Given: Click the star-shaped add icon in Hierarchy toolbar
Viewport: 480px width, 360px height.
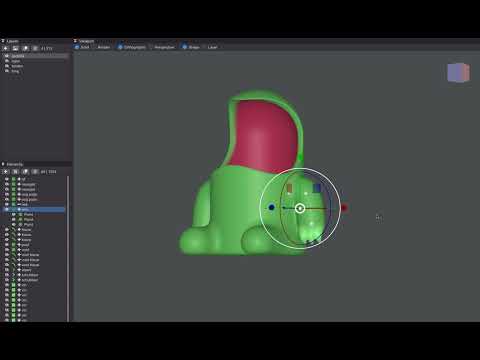Looking at the screenshot, I should coord(6,172).
